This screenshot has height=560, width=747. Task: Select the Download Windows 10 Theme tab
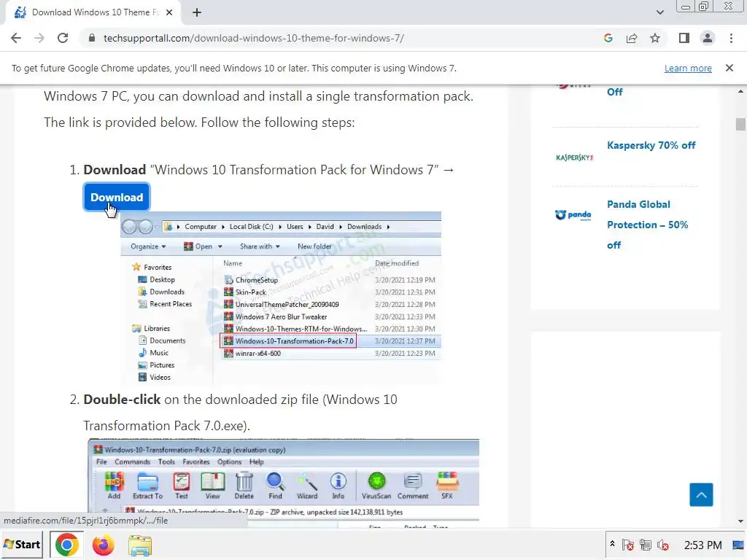93,12
